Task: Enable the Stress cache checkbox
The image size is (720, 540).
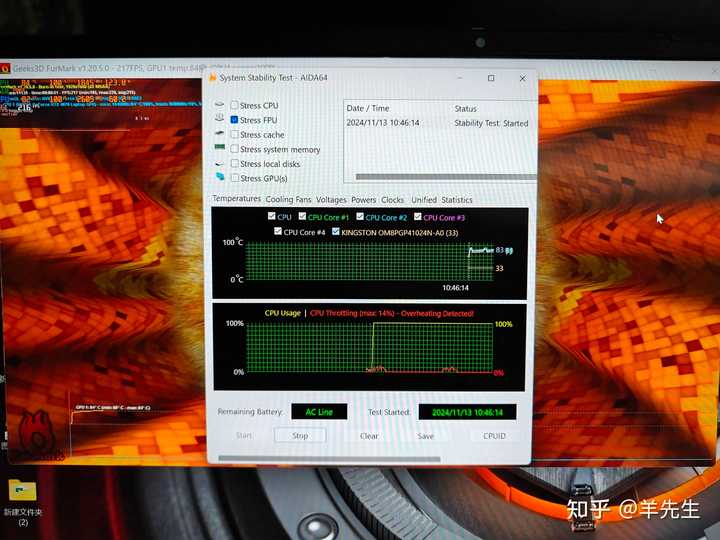Action: pos(235,135)
